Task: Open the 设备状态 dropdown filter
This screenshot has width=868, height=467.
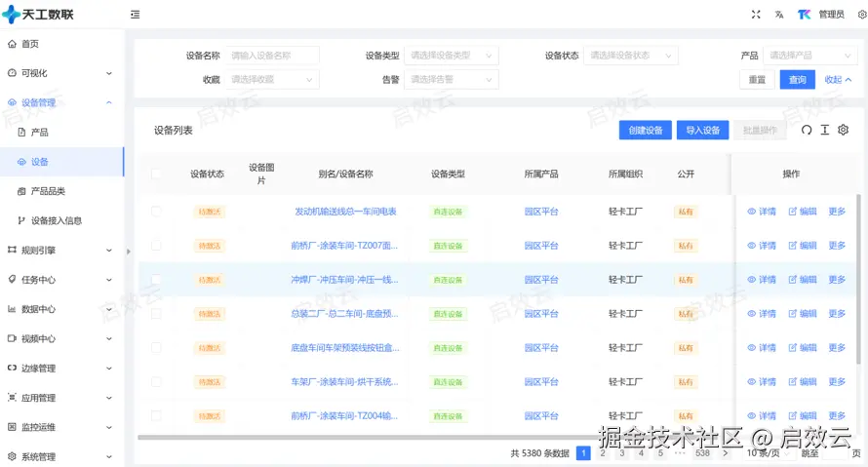Action: coord(630,56)
